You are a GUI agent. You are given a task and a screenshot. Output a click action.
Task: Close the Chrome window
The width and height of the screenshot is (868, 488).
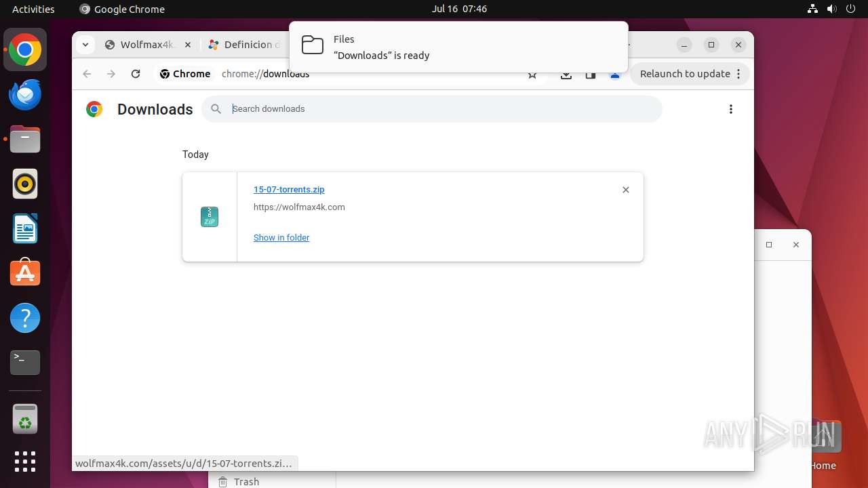pyautogui.click(x=738, y=45)
